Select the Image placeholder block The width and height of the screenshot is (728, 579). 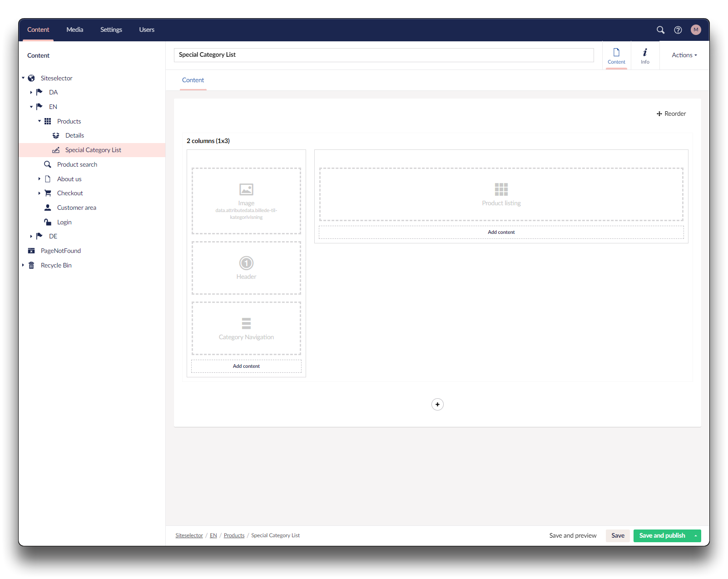click(246, 201)
